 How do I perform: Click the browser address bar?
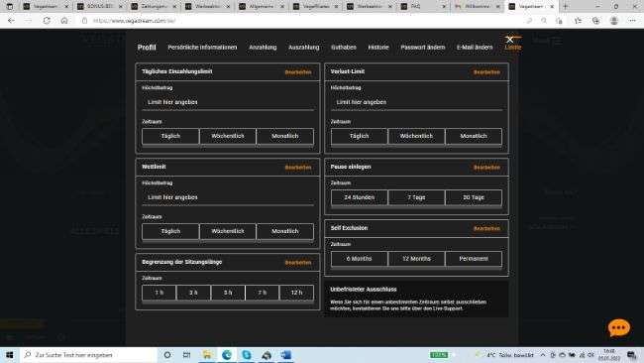point(304,21)
